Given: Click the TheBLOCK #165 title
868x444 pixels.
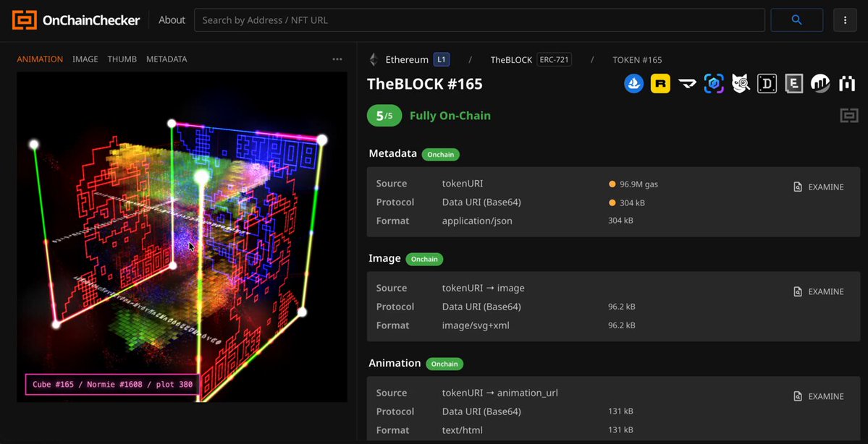Looking at the screenshot, I should [x=425, y=84].
